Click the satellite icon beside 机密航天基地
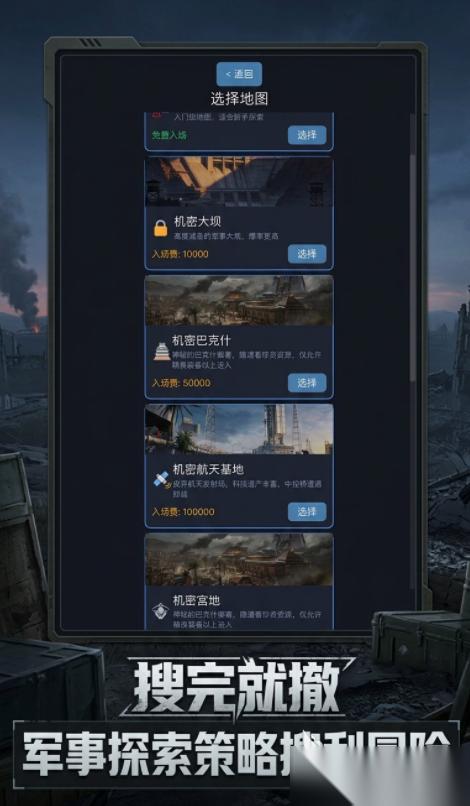Viewport: 470px width, 806px height. (x=161, y=480)
